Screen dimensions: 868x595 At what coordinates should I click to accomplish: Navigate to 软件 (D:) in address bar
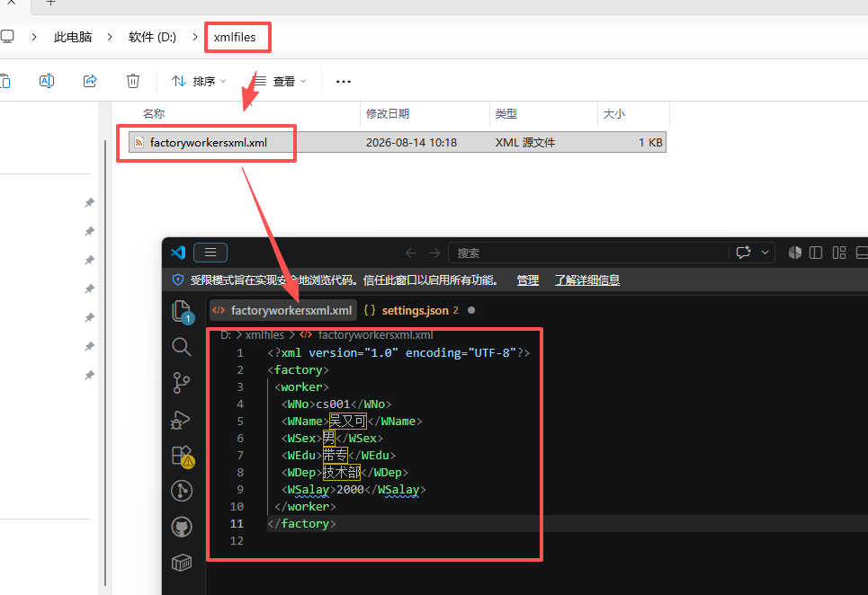(x=152, y=37)
